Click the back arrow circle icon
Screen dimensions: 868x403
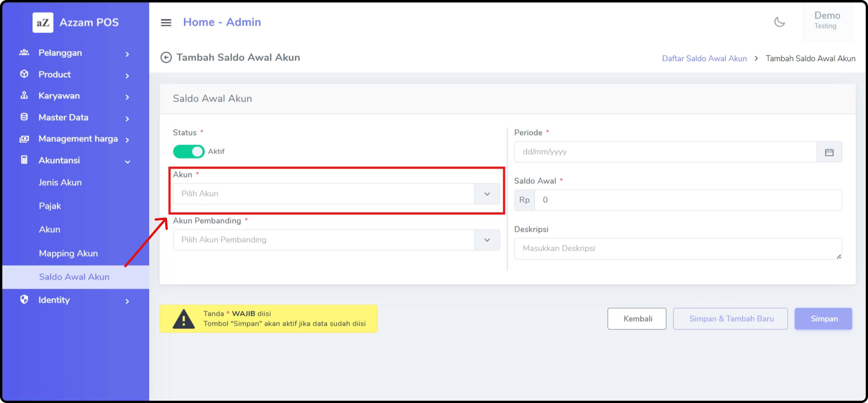pyautogui.click(x=166, y=58)
